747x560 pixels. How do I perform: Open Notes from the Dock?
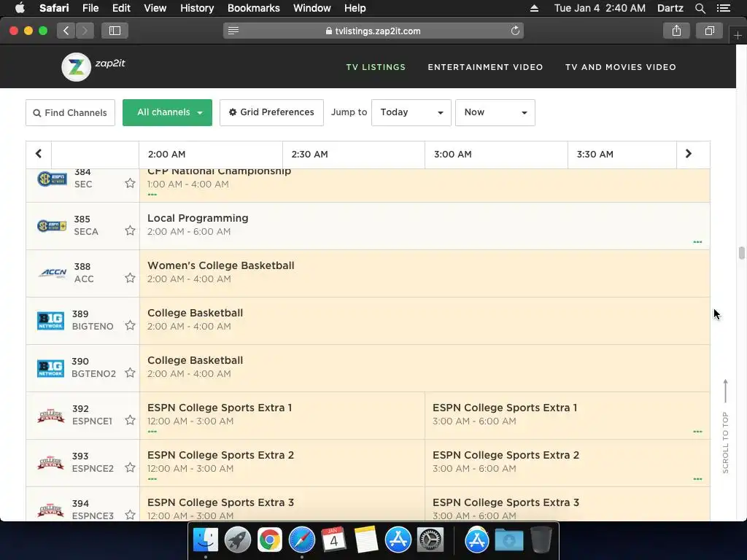[x=366, y=540]
